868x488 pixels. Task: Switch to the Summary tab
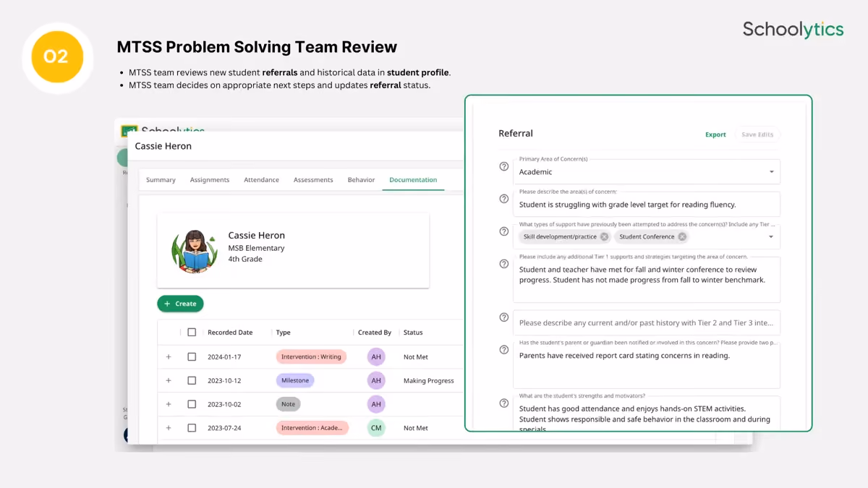[161, 180]
